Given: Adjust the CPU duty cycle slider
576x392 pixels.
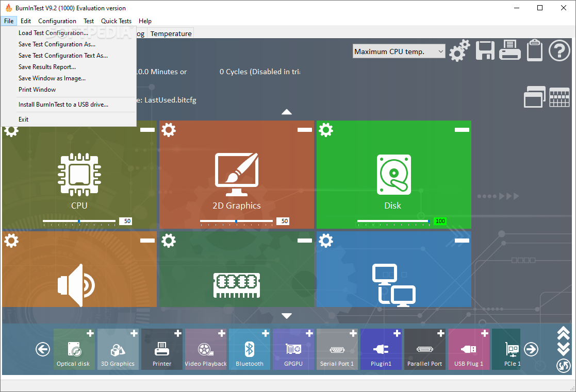Looking at the screenshot, I should [79, 221].
